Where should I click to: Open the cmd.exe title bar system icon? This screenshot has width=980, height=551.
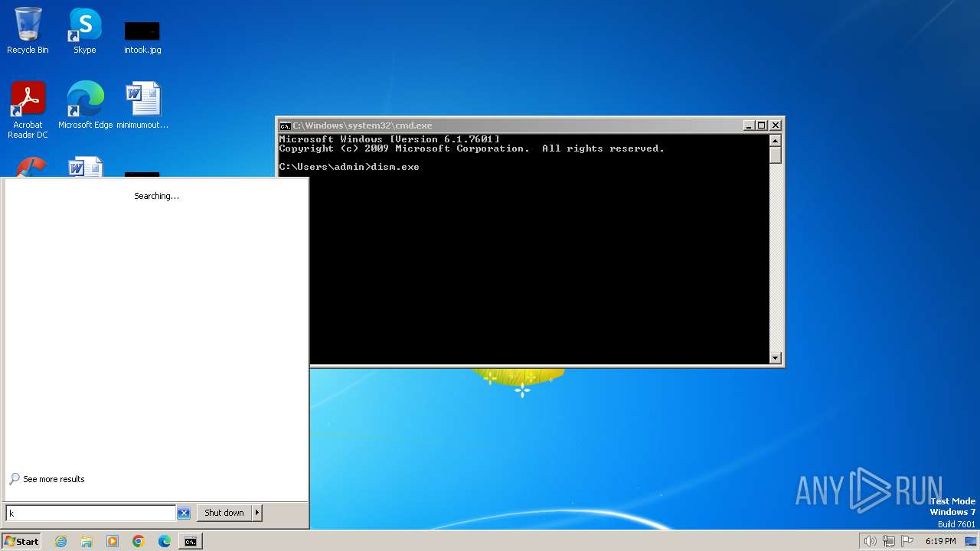285,126
